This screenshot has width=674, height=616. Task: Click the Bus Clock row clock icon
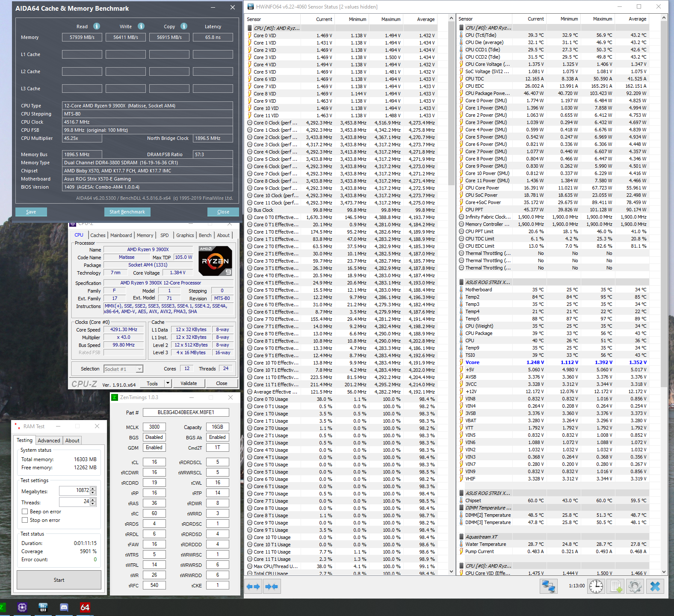(250, 210)
